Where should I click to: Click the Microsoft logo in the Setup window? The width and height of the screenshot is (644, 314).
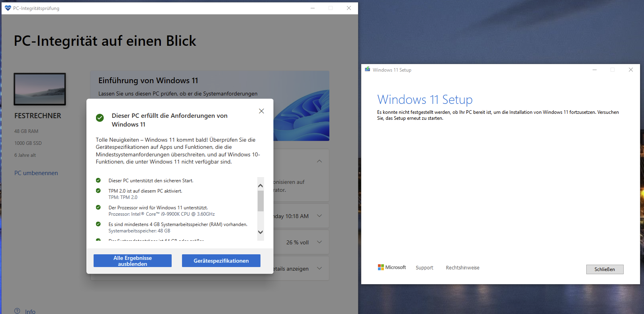(392, 267)
